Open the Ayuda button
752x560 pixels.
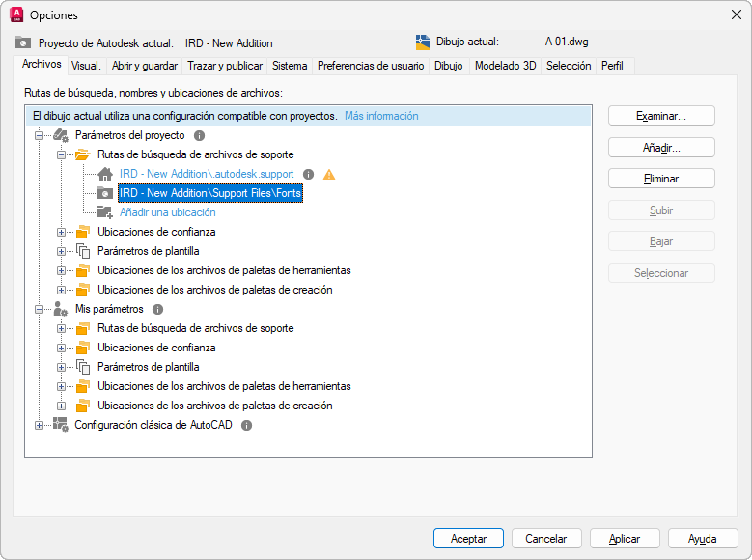coord(703,539)
